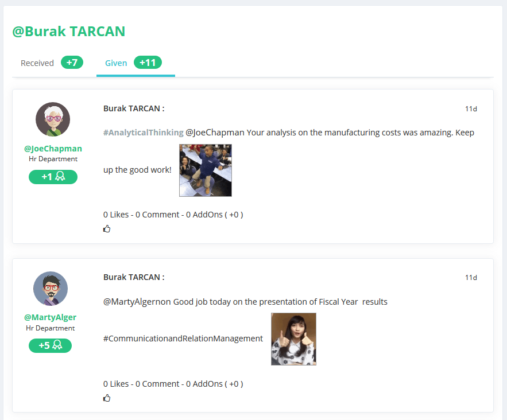The height and width of the screenshot is (420, 507).
Task: Click likes and comments count on second post
Action: tap(173, 384)
